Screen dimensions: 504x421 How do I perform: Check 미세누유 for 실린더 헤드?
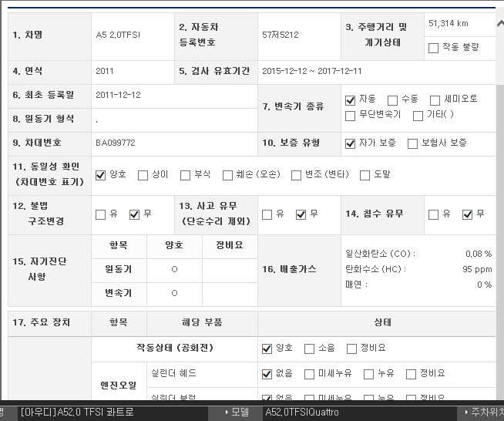[309, 374]
